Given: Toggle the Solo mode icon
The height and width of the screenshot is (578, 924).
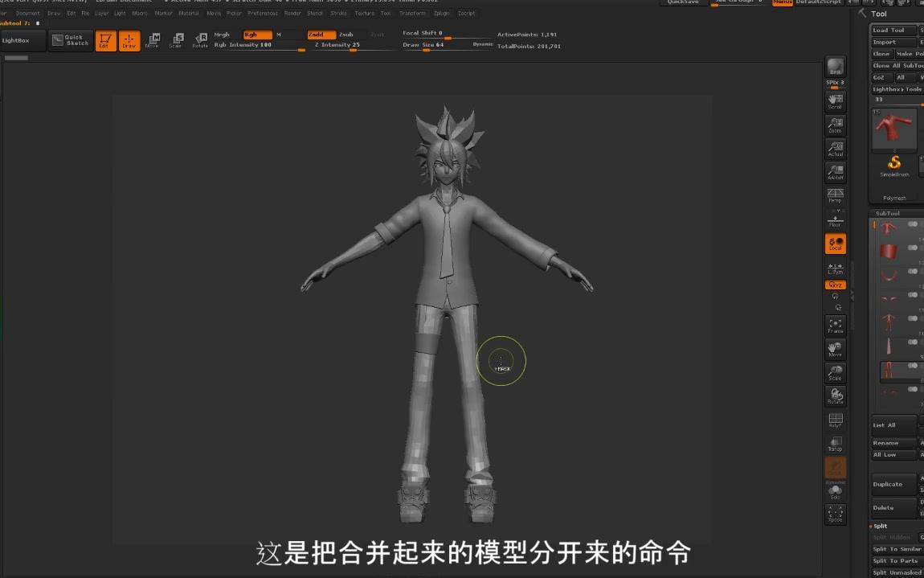Looking at the screenshot, I should coord(835,492).
